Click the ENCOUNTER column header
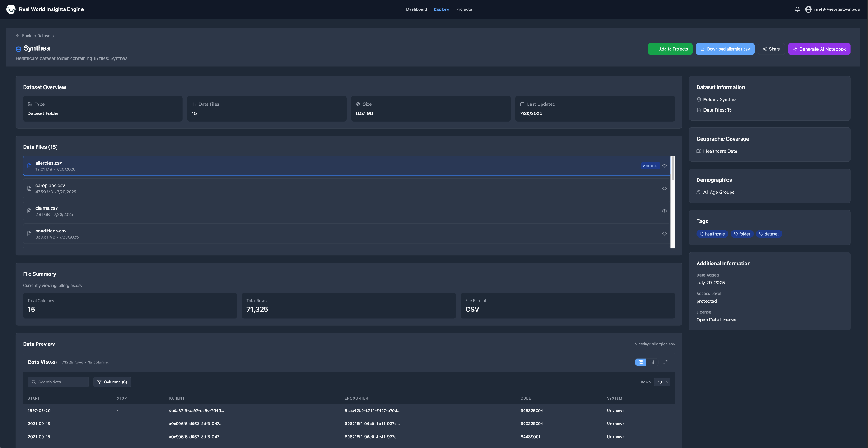868x448 pixels. click(356, 398)
